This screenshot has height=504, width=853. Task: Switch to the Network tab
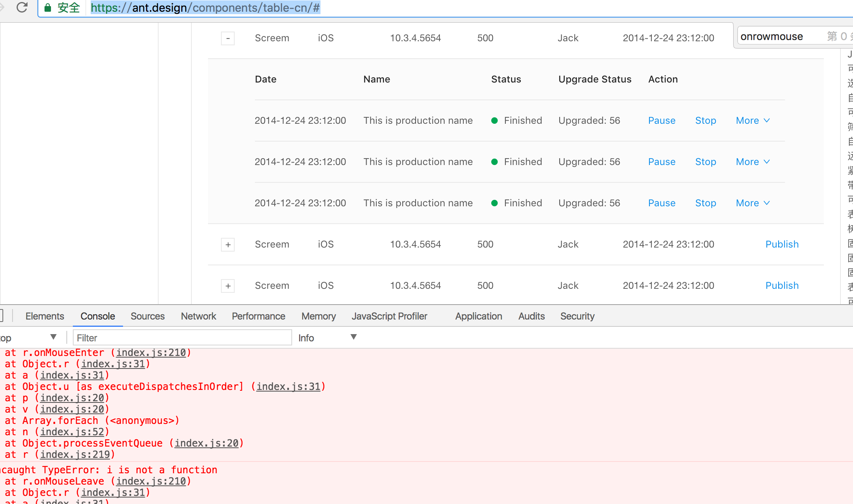(x=198, y=316)
